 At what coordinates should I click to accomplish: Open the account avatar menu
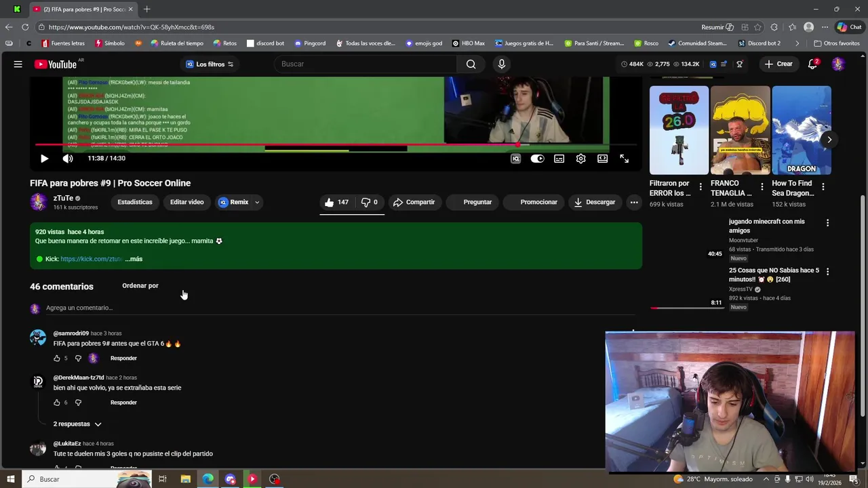(x=838, y=64)
